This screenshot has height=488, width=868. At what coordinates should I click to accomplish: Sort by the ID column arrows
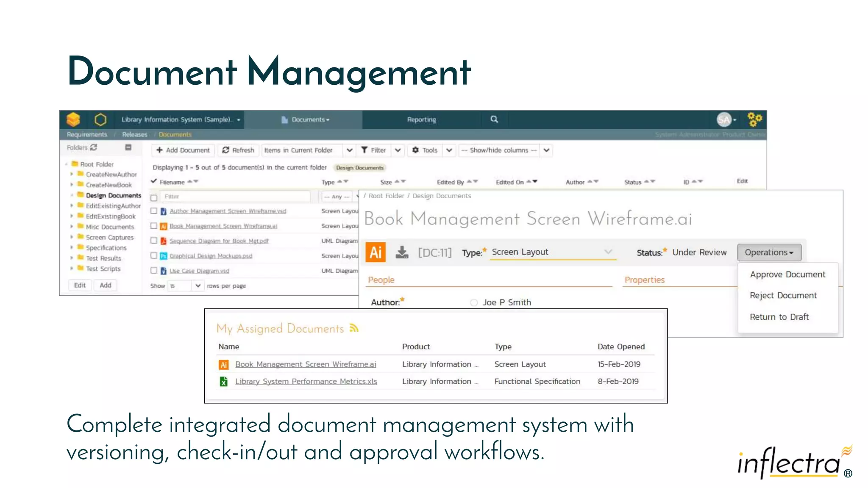tap(697, 181)
